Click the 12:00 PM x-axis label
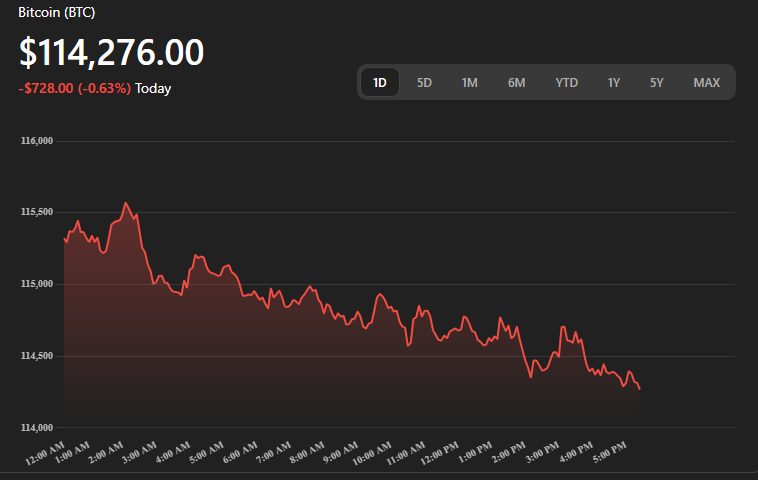 pos(439,453)
